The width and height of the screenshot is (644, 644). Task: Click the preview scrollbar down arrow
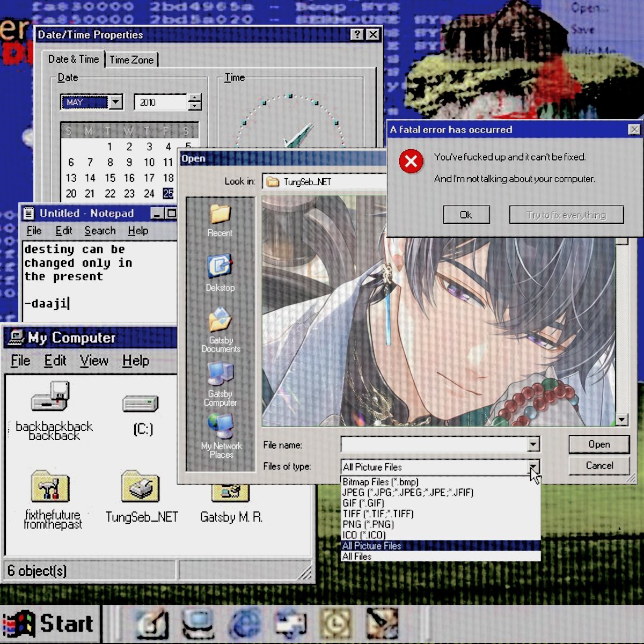point(621,420)
